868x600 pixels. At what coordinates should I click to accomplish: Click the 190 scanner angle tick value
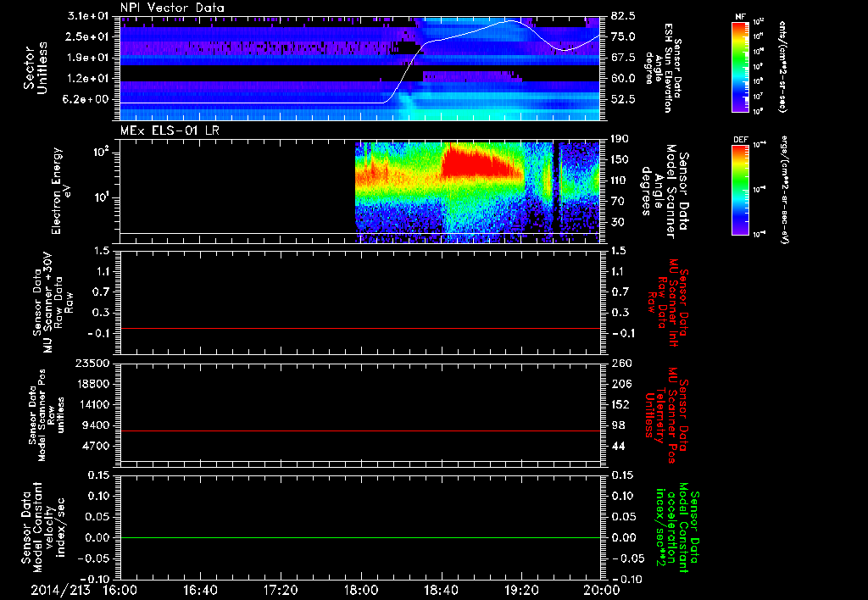tap(620, 139)
